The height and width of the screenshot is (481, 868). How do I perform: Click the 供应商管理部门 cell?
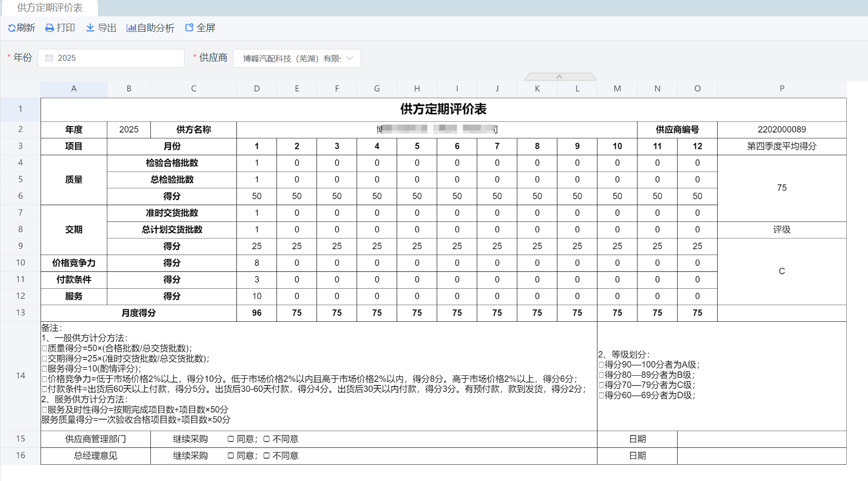pyautogui.click(x=95, y=439)
